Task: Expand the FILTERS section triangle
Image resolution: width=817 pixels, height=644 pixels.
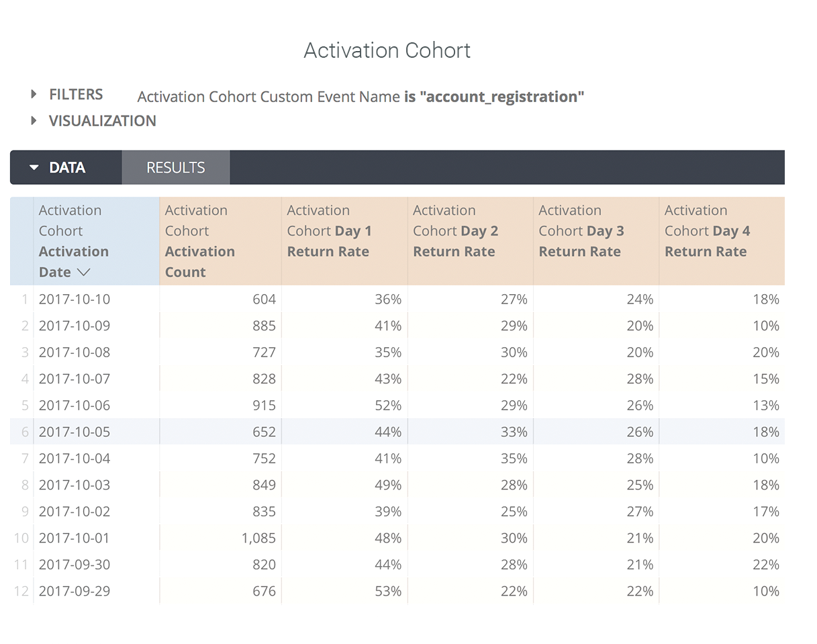Action: [34, 95]
